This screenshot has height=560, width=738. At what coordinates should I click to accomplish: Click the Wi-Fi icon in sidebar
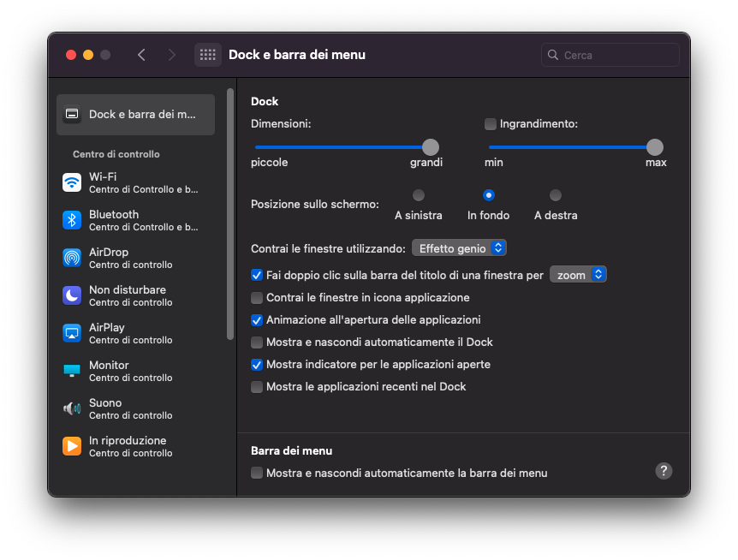72,182
